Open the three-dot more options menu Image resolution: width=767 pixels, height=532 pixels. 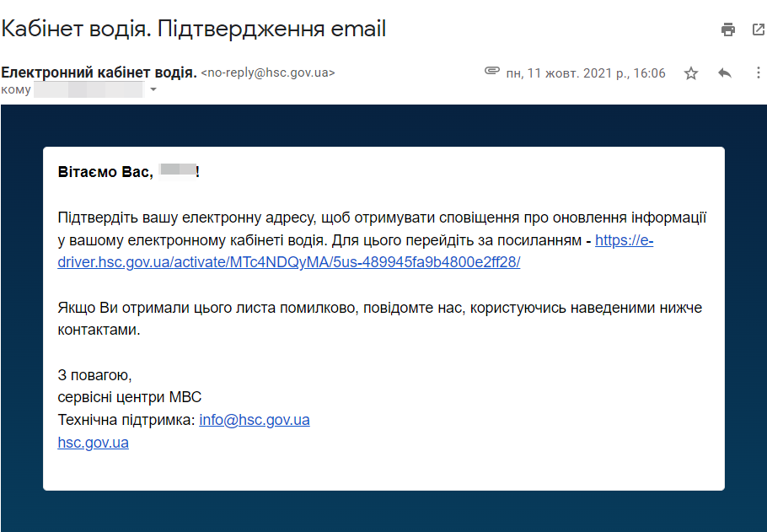point(759,73)
